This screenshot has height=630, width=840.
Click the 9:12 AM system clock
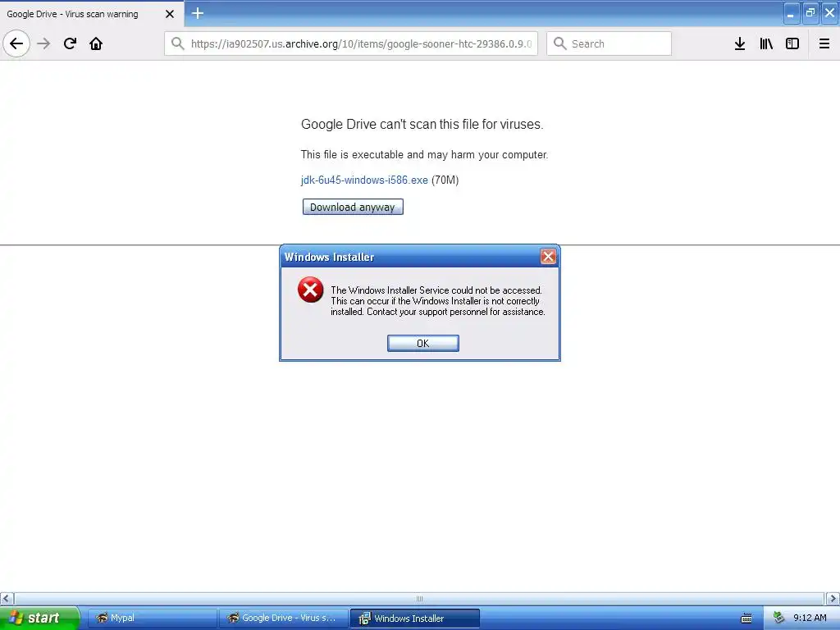coord(810,618)
